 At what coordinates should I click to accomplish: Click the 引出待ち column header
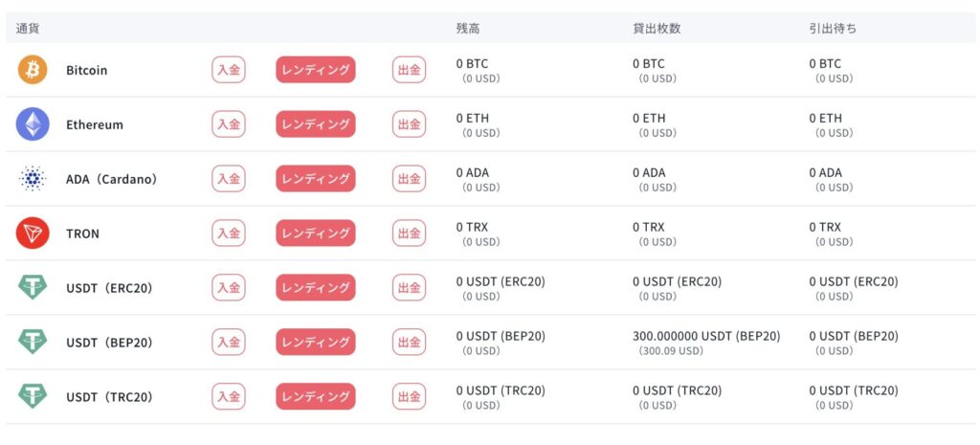[833, 29]
